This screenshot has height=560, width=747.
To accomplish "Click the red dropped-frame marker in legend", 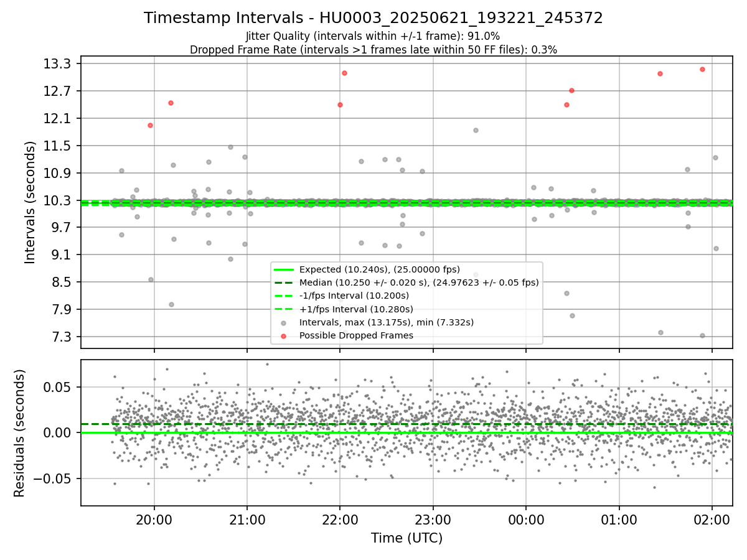I will (283, 335).
